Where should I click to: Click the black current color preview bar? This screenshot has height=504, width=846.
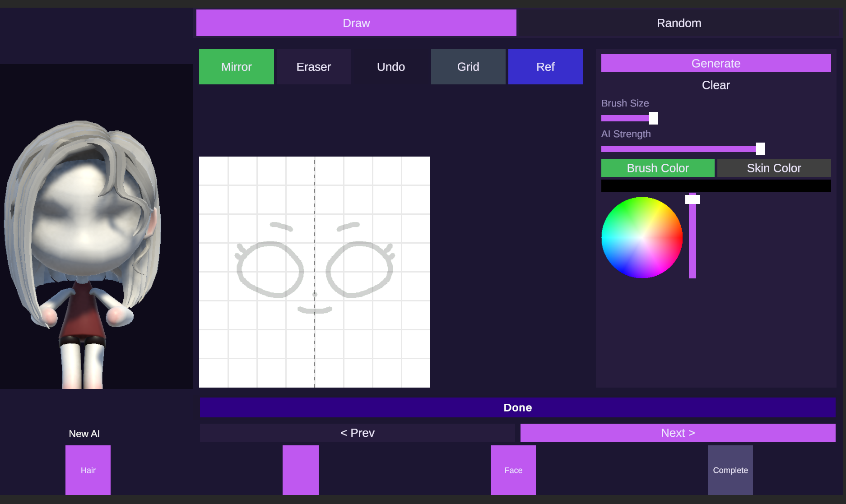click(x=716, y=186)
